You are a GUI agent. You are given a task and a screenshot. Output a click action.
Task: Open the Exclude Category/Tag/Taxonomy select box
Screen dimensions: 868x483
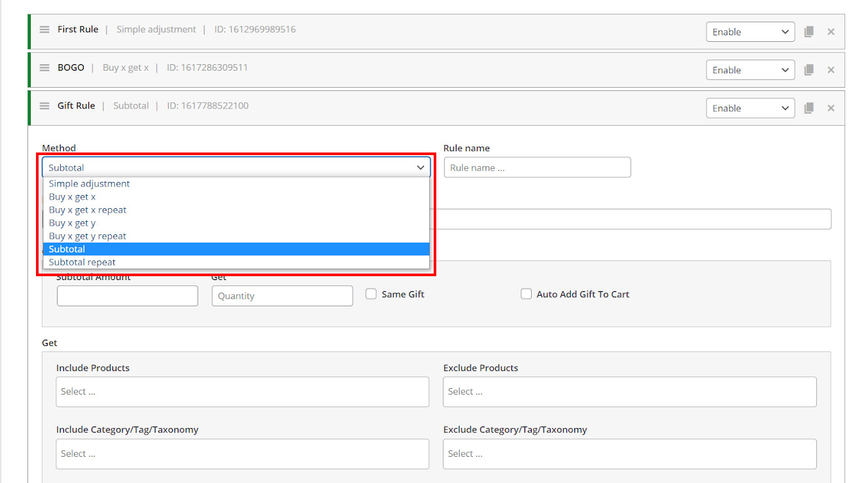pos(630,454)
